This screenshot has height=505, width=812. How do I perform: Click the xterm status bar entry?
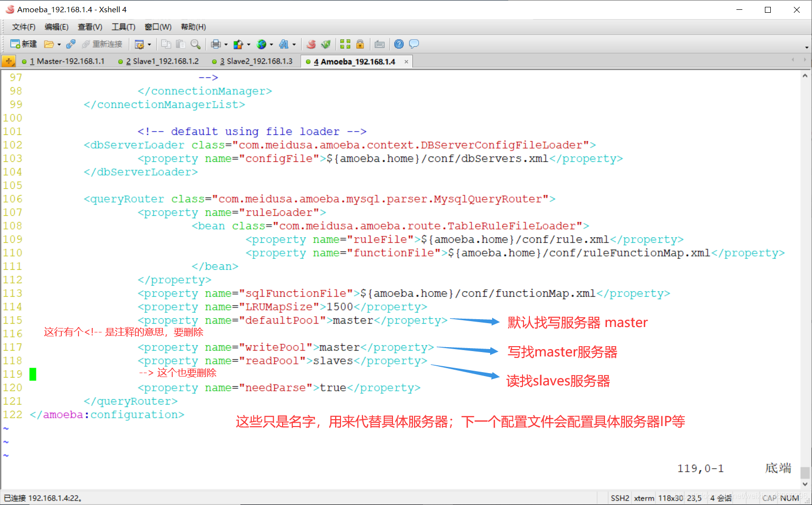coord(644,498)
